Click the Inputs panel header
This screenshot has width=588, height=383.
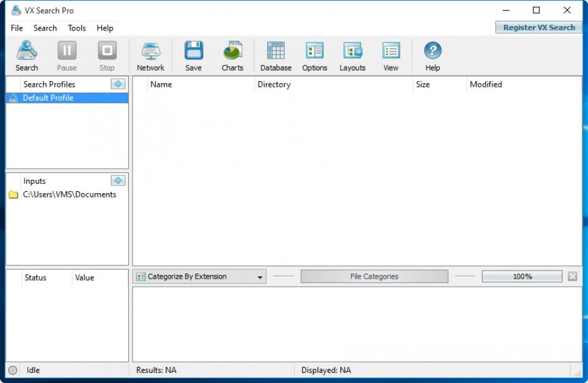(34, 181)
